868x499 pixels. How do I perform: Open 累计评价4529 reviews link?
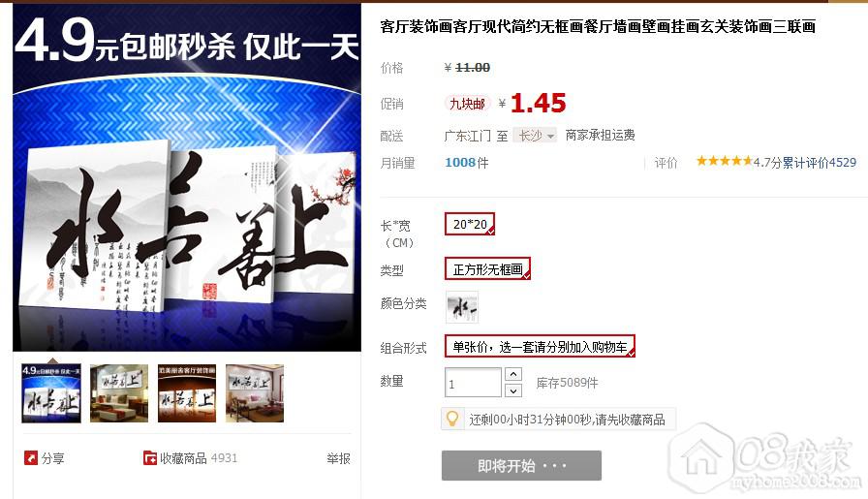tap(820, 162)
